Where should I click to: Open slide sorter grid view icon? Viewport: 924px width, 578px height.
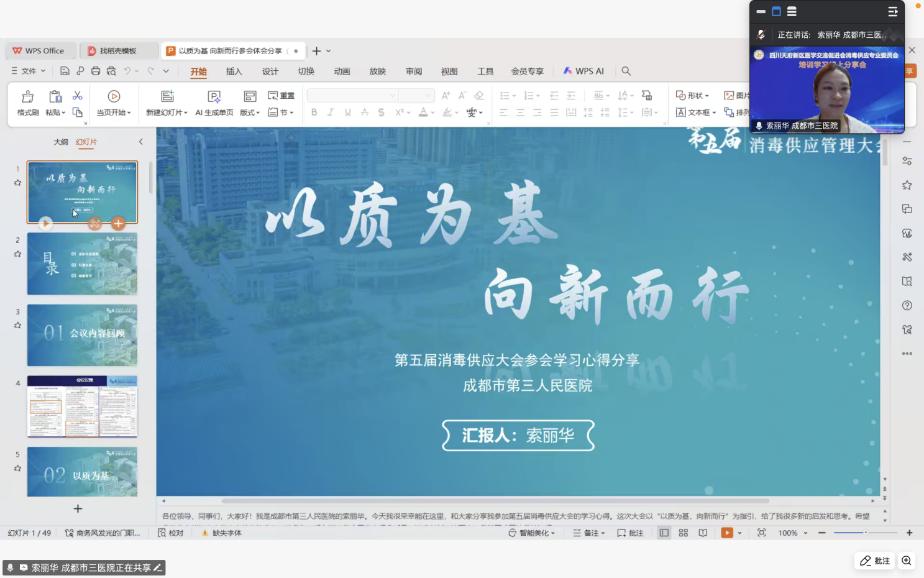[x=684, y=533]
